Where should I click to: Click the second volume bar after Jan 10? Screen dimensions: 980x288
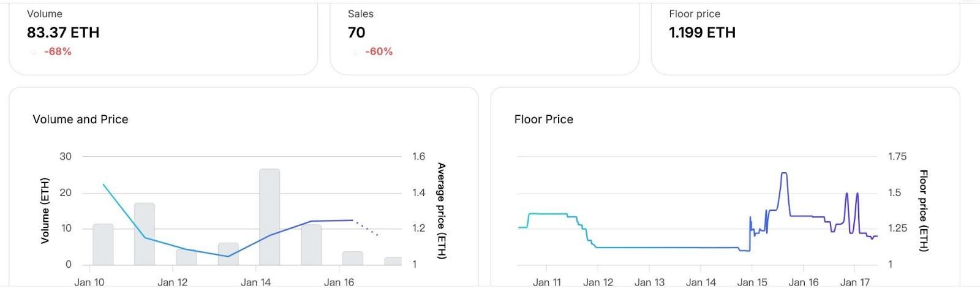click(x=145, y=234)
